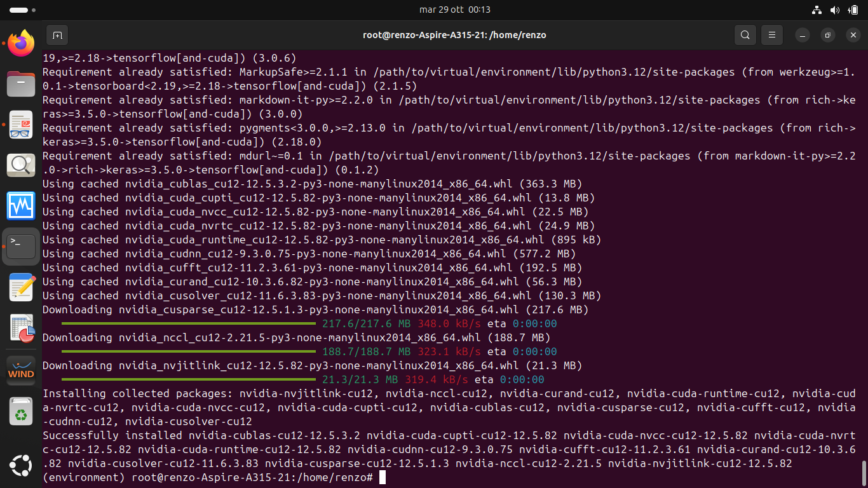Click the "188.7/188.7 MB" download size
The height and width of the screenshot is (488, 868).
(x=366, y=351)
